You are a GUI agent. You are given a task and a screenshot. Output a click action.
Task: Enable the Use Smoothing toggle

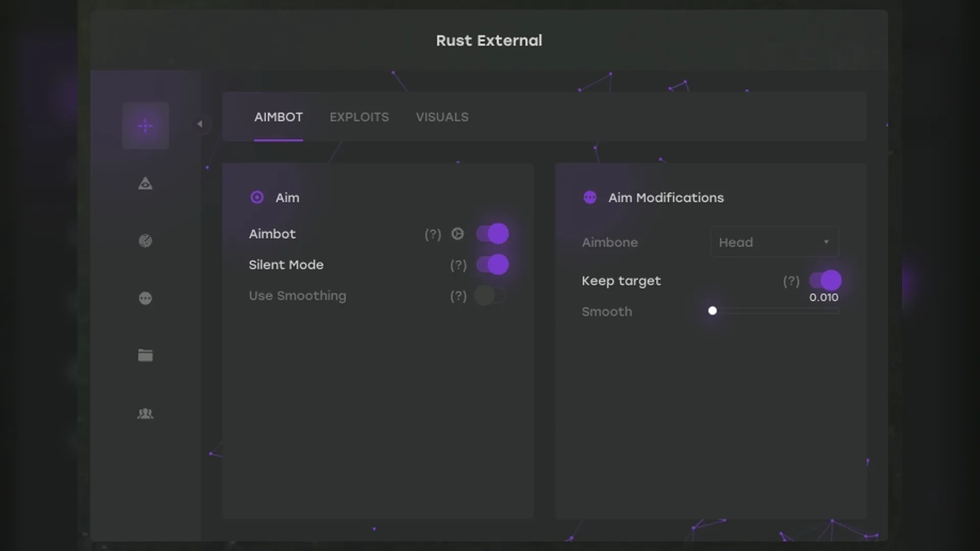[490, 295]
